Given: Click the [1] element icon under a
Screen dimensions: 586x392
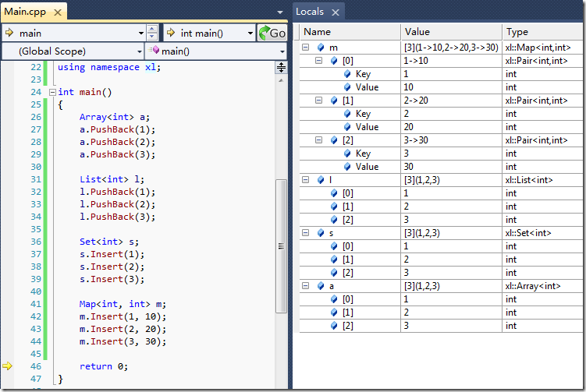Looking at the screenshot, I should (334, 313).
